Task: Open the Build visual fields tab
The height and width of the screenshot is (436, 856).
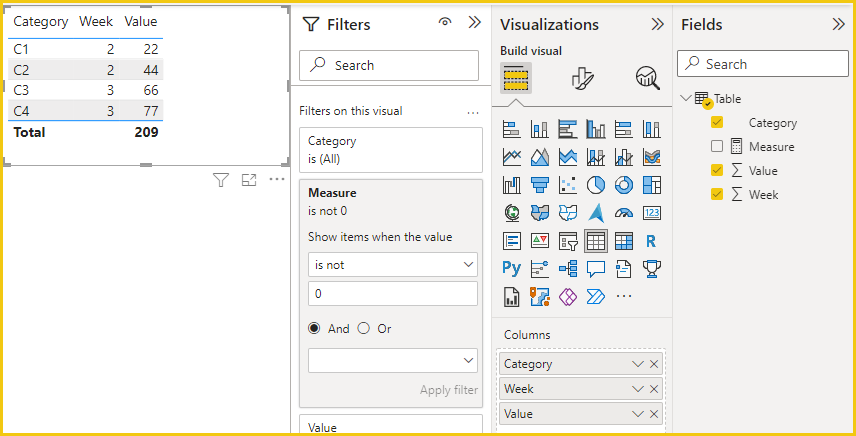Action: tap(516, 78)
